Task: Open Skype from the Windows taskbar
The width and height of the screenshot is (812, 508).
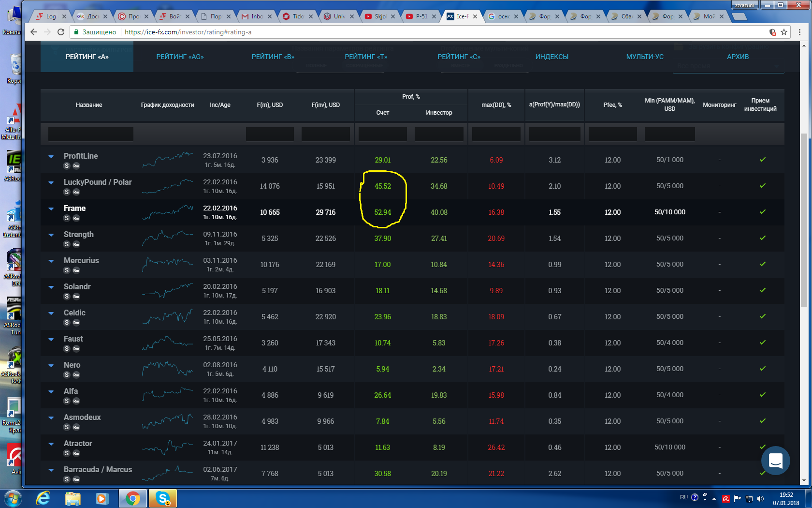Action: pyautogui.click(x=162, y=498)
